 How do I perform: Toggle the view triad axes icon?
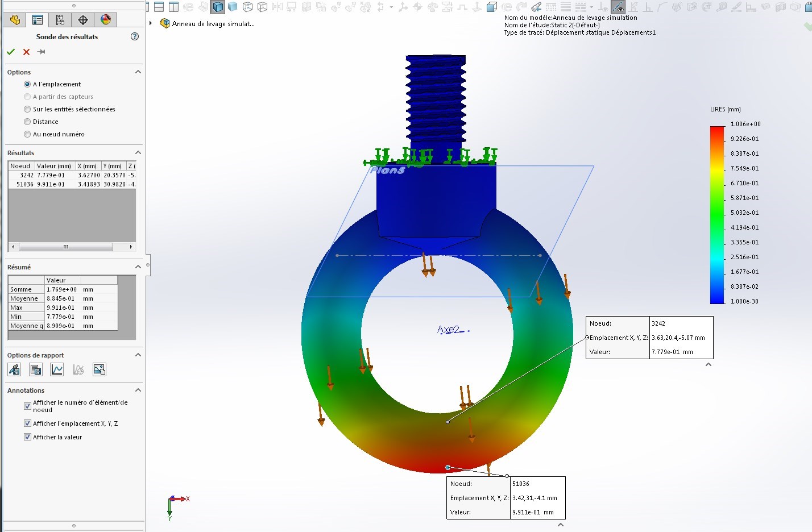click(403, 7)
